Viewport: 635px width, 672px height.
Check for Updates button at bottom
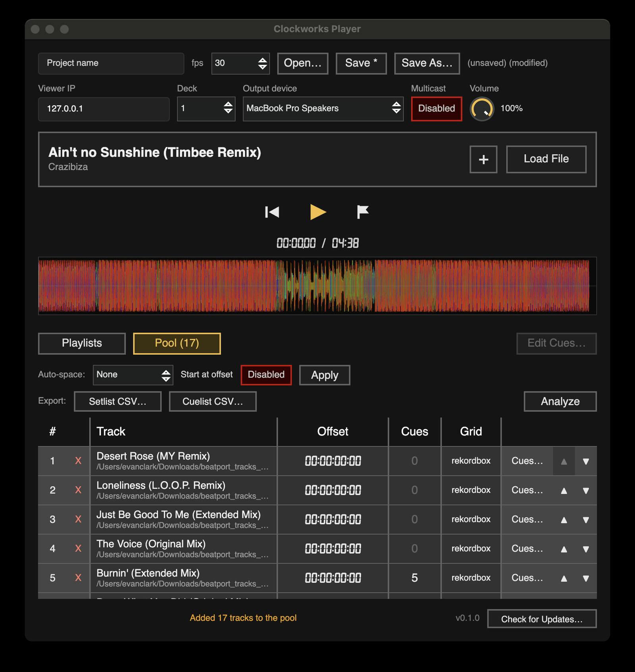tap(542, 619)
